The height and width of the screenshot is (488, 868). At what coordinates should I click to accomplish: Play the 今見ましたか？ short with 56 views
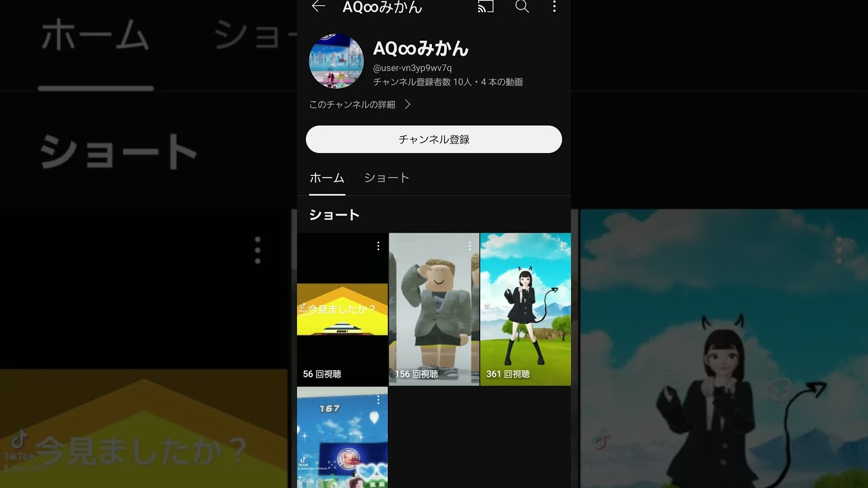click(342, 312)
